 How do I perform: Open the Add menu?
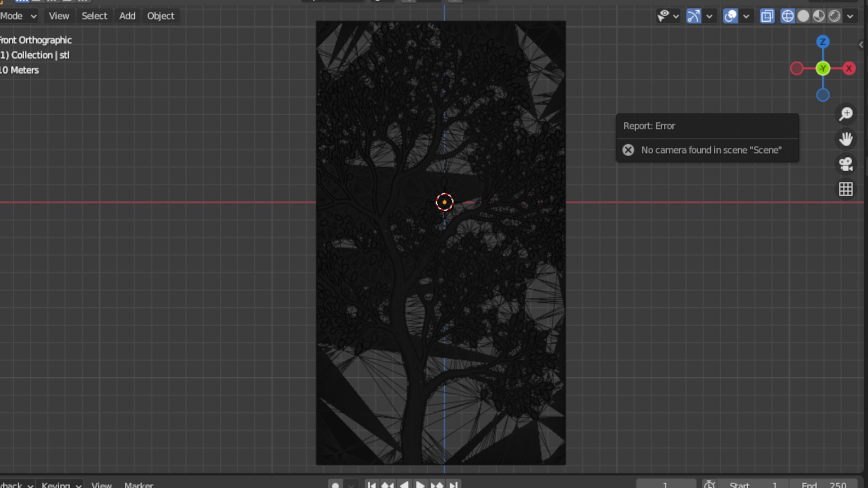[x=127, y=16]
